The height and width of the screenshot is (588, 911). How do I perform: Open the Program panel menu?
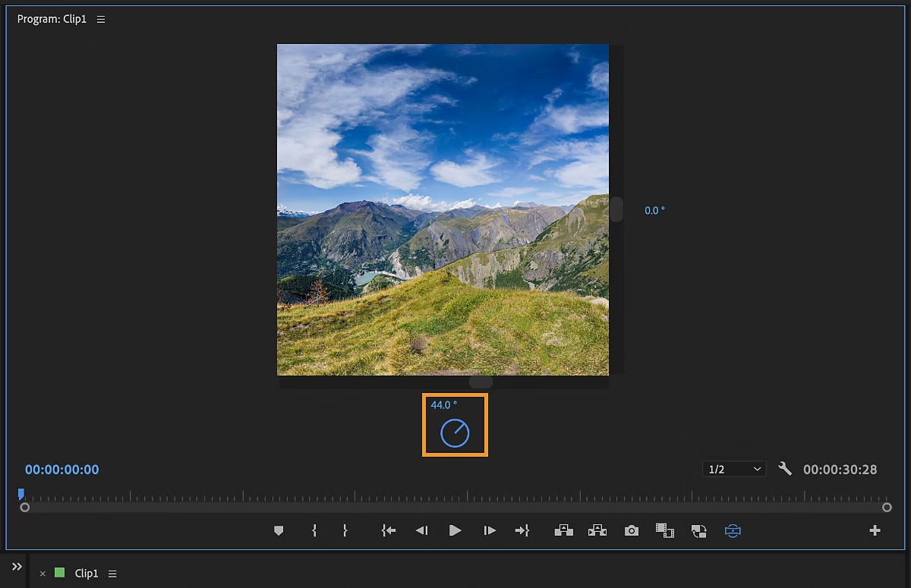pyautogui.click(x=101, y=19)
